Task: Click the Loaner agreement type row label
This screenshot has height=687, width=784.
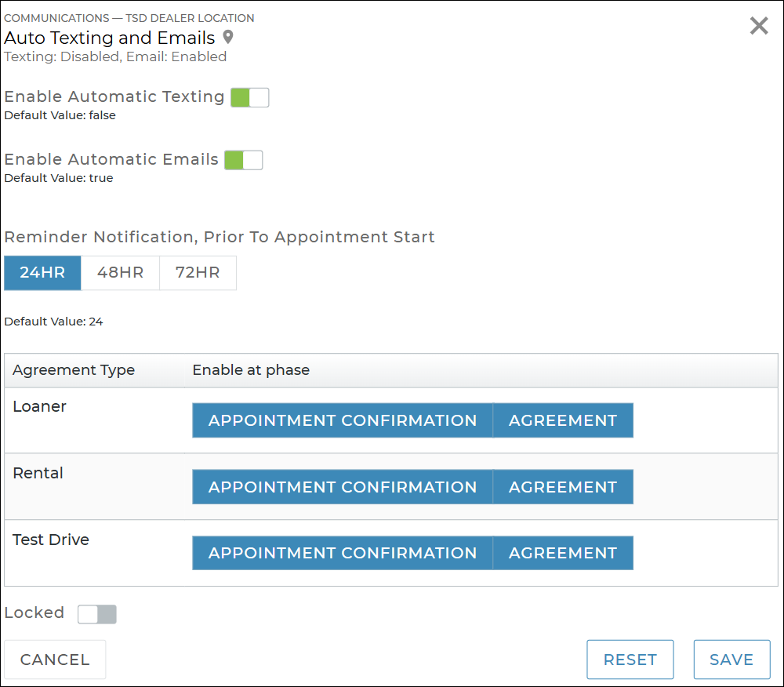Action: pyautogui.click(x=40, y=407)
